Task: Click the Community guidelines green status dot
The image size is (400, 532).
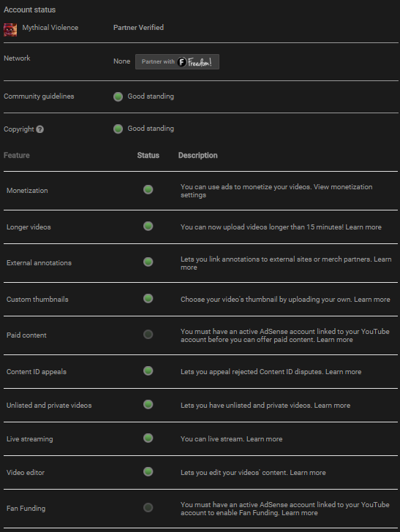Action: tap(118, 96)
